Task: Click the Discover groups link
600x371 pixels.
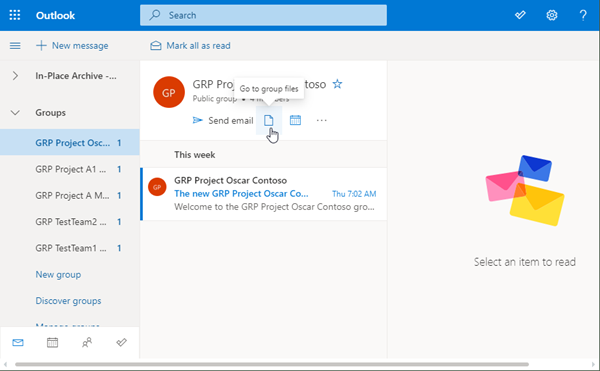Action: click(68, 301)
